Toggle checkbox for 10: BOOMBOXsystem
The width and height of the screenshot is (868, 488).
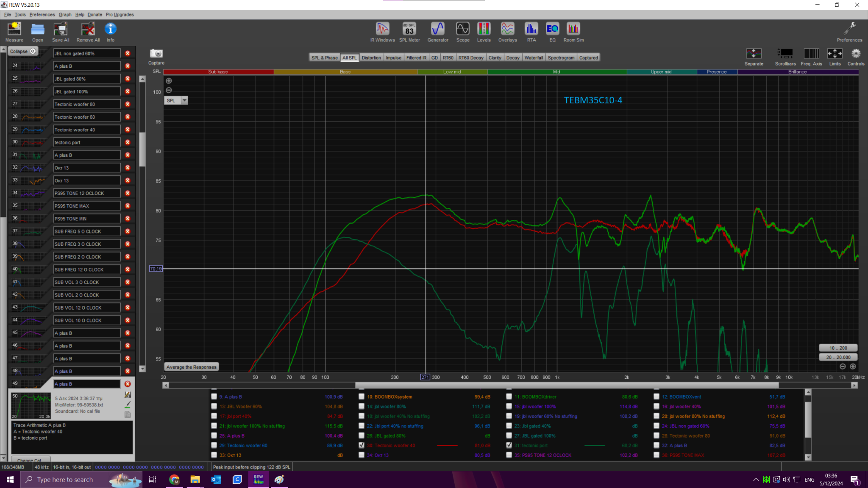coord(362,397)
